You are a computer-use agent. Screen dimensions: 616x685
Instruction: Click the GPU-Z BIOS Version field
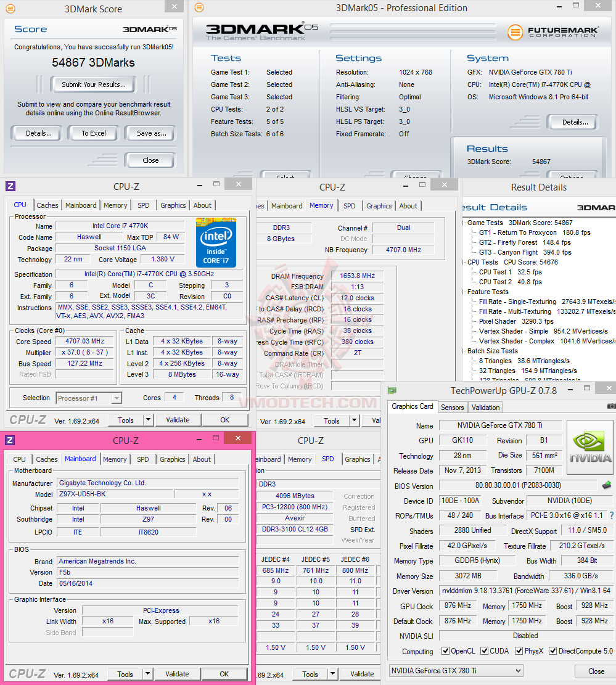[518, 485]
